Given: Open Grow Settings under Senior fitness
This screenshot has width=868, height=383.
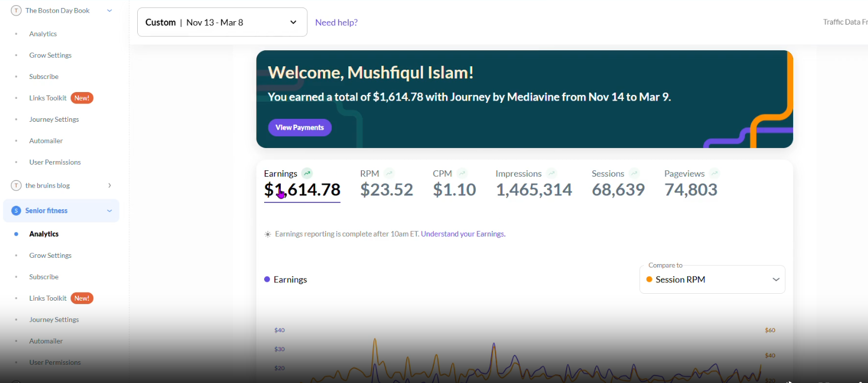Looking at the screenshot, I should (x=50, y=256).
